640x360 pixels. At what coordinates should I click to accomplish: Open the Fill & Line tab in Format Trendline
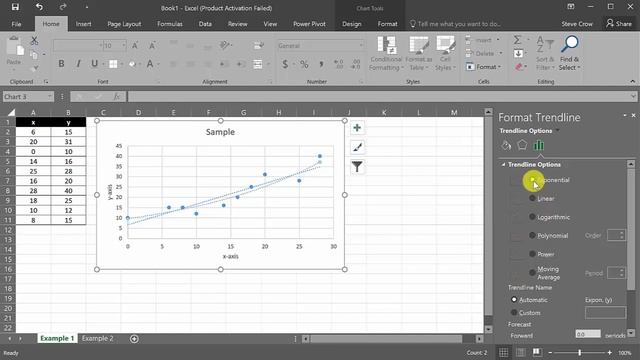[506, 145]
